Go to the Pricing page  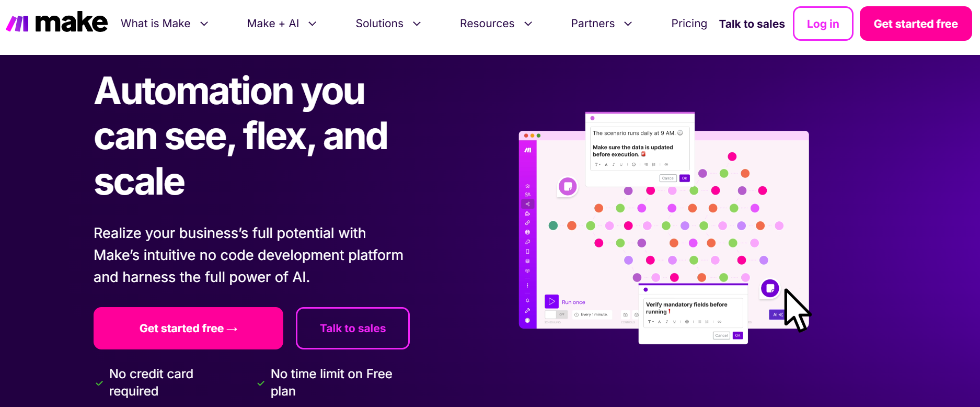click(689, 24)
